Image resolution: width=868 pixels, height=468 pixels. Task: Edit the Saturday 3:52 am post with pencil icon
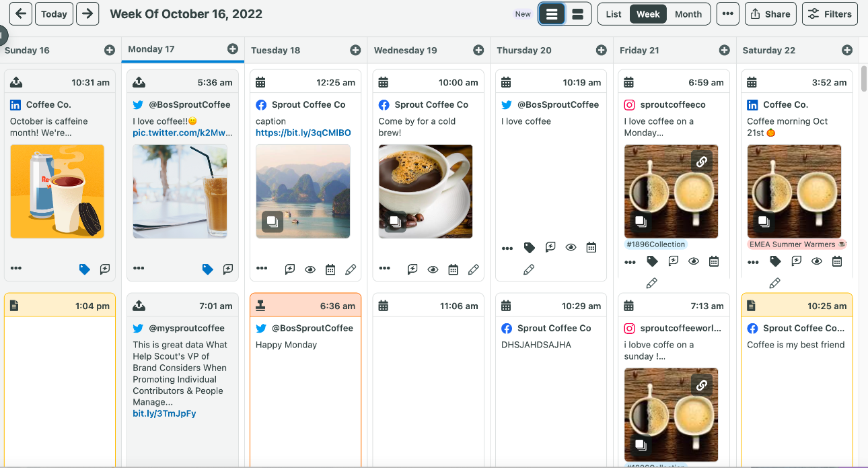click(774, 283)
